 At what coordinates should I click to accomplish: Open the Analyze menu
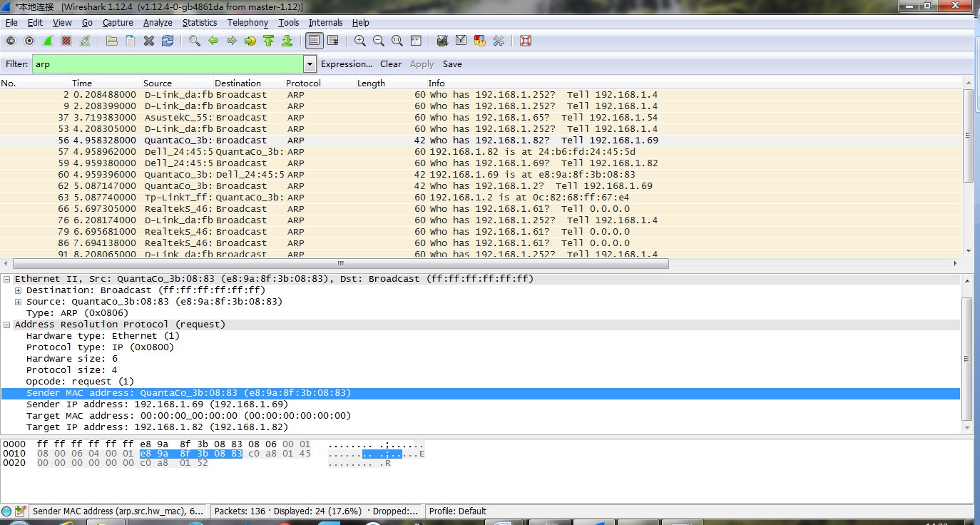[x=158, y=22]
